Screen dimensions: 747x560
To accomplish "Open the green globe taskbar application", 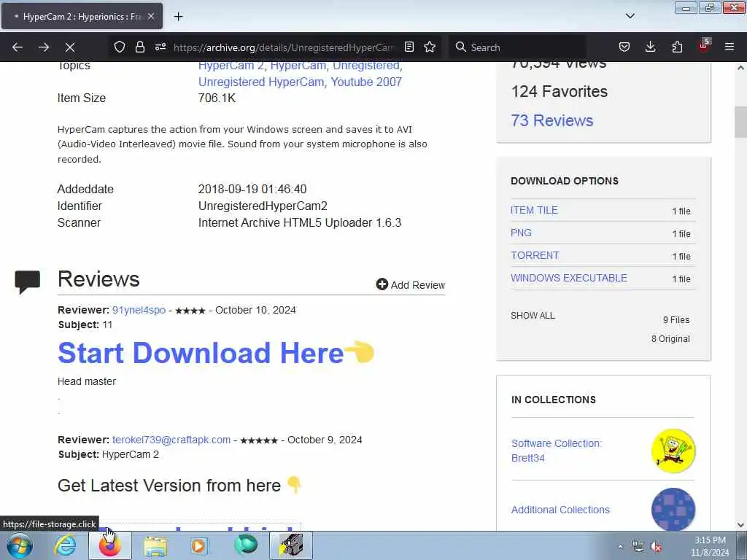I will point(246,545).
